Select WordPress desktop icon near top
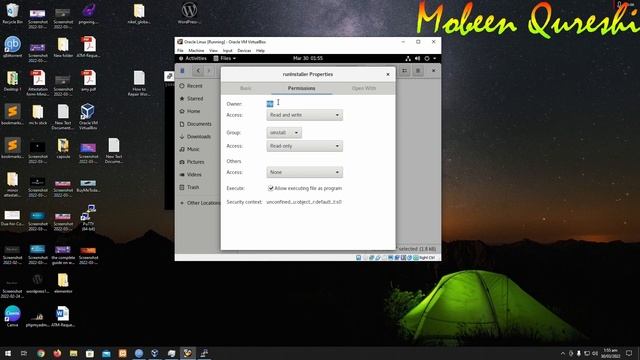 [x=189, y=13]
